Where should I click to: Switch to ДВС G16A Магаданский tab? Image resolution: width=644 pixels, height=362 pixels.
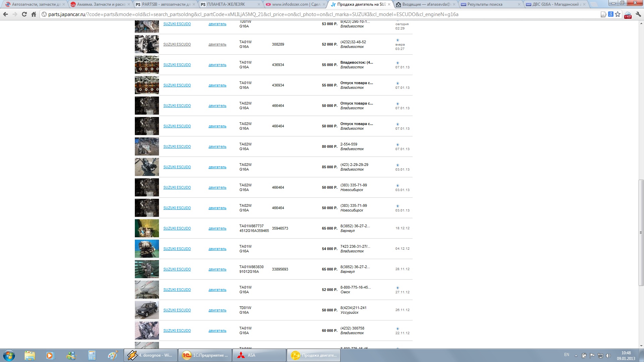point(555,4)
